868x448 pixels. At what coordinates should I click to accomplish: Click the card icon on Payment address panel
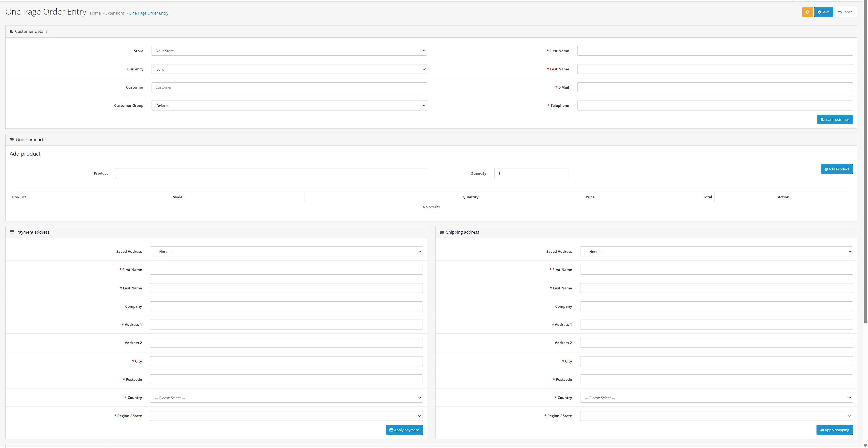12,232
